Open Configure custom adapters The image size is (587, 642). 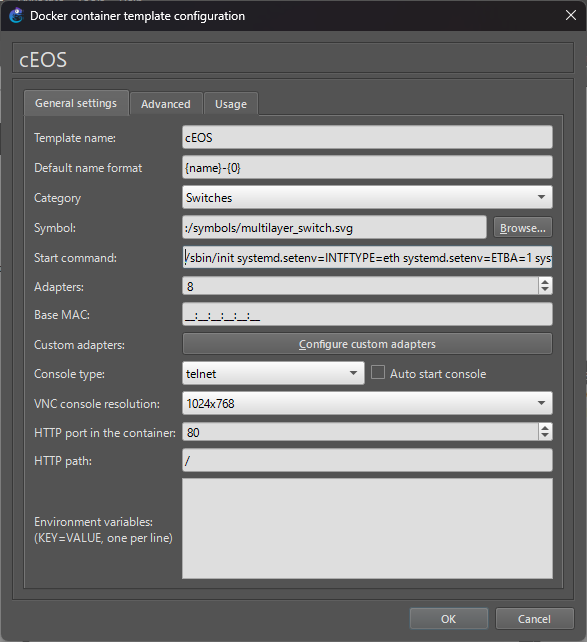pyautogui.click(x=367, y=344)
